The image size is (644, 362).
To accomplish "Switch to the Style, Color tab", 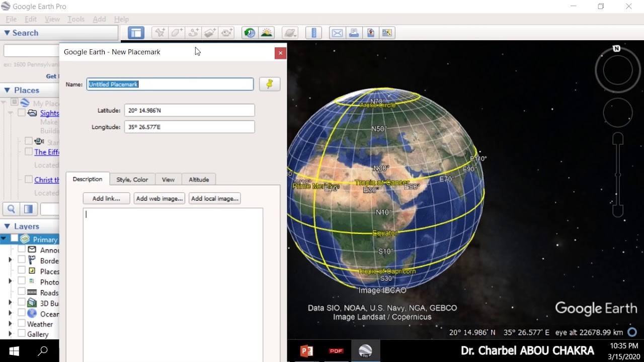I will point(132,179).
